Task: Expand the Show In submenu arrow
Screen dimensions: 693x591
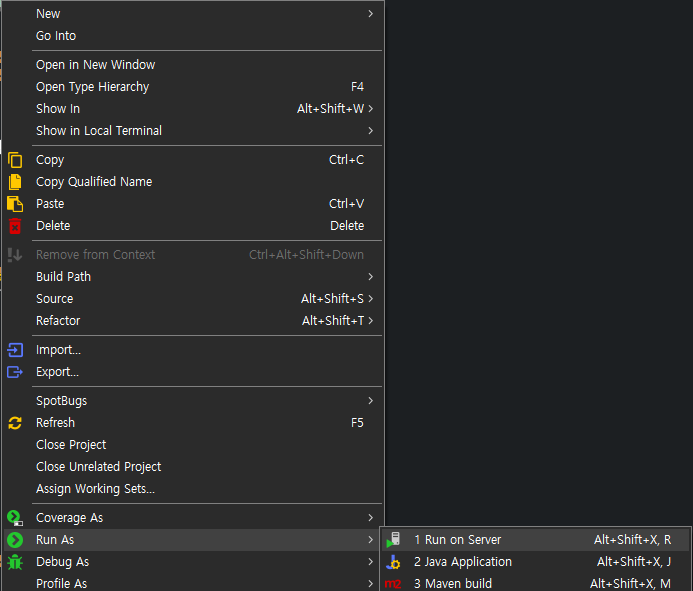Action: [370, 109]
